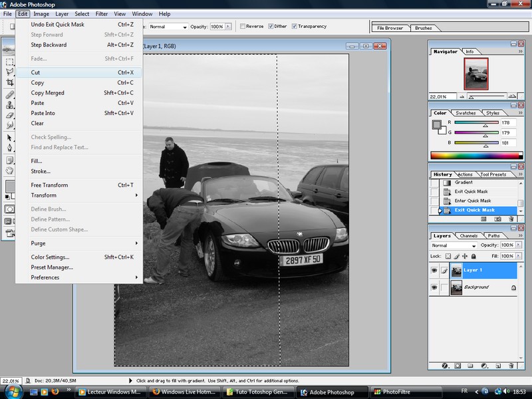Delete current state in History panel
This screenshot has height=399, width=532.
tap(511, 219)
